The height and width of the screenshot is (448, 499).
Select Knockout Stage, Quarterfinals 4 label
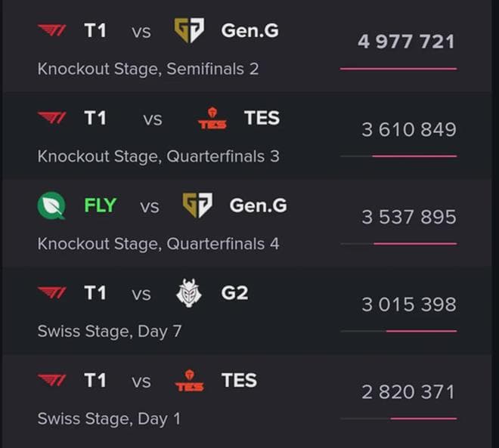pos(158,244)
